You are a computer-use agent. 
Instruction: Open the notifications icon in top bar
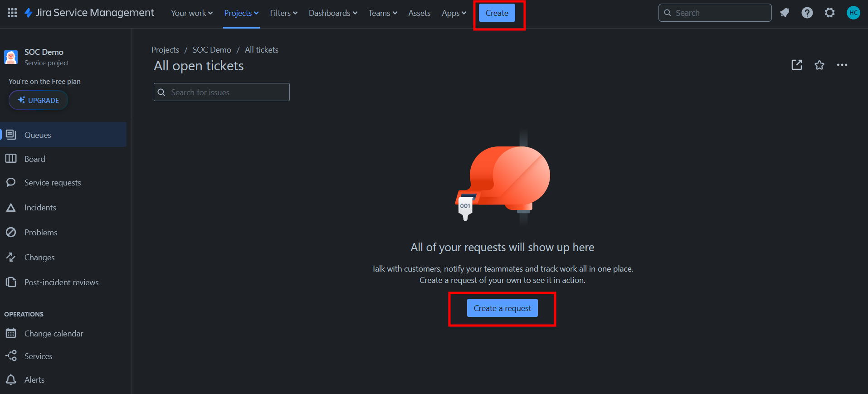785,13
